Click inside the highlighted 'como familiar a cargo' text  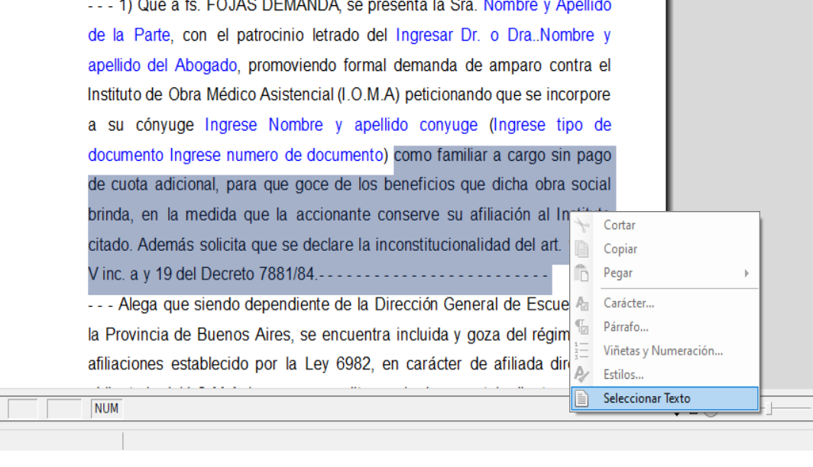(480, 156)
